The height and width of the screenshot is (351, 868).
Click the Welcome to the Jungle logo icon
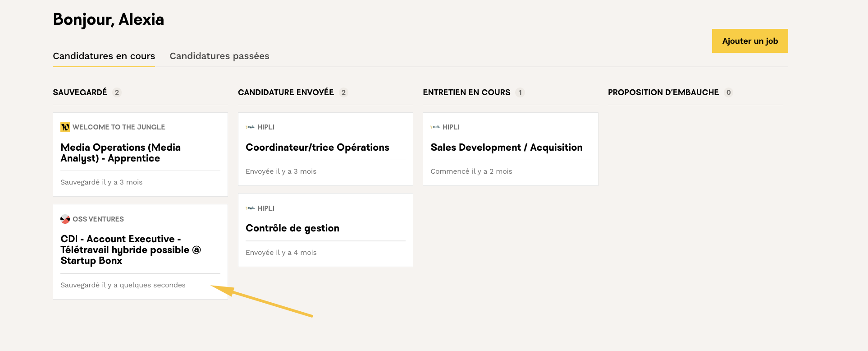(x=65, y=127)
